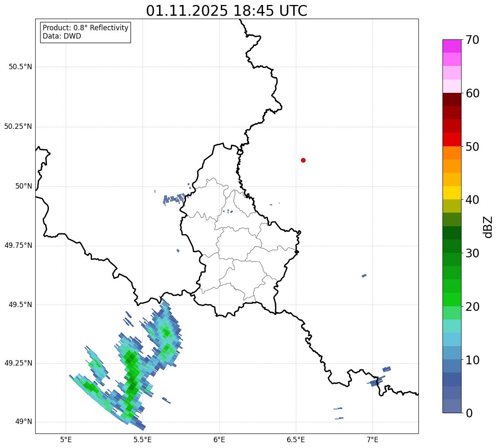Click the bright green colorbar segment above 20

452,299
